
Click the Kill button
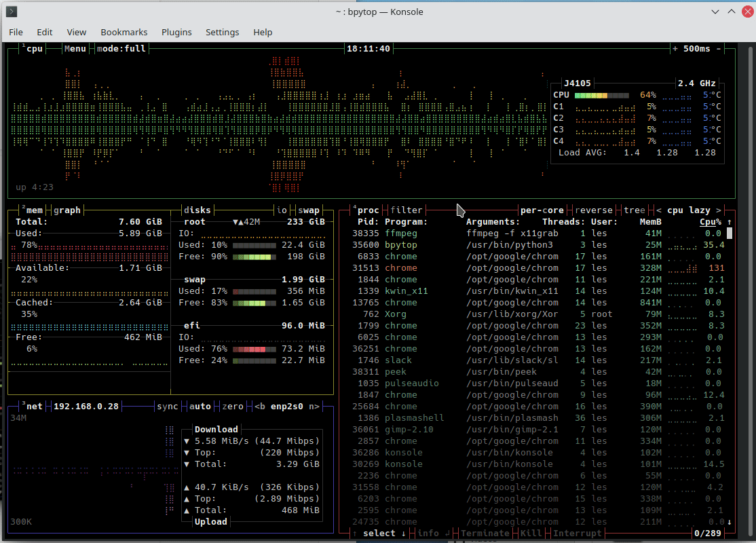click(531, 533)
